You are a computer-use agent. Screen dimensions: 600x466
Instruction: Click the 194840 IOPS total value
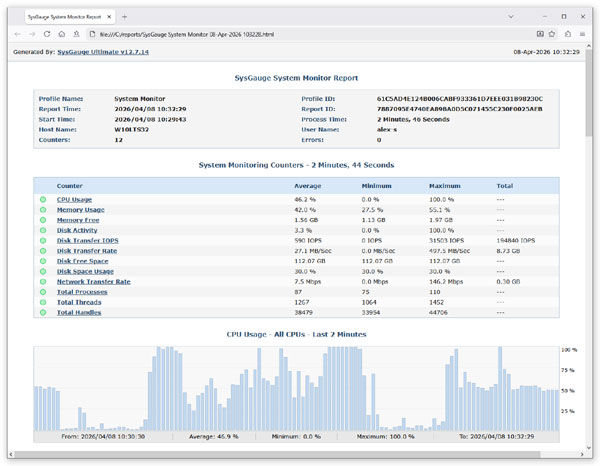pyautogui.click(x=515, y=241)
